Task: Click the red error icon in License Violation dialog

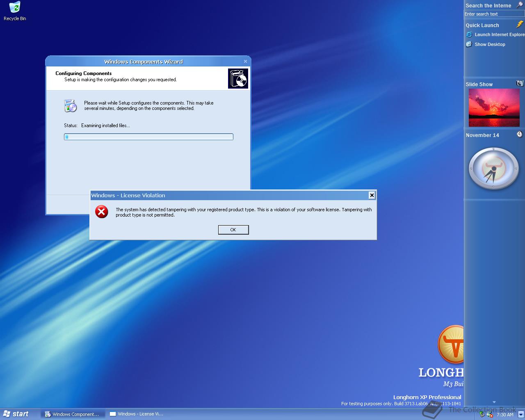Action: [102, 212]
